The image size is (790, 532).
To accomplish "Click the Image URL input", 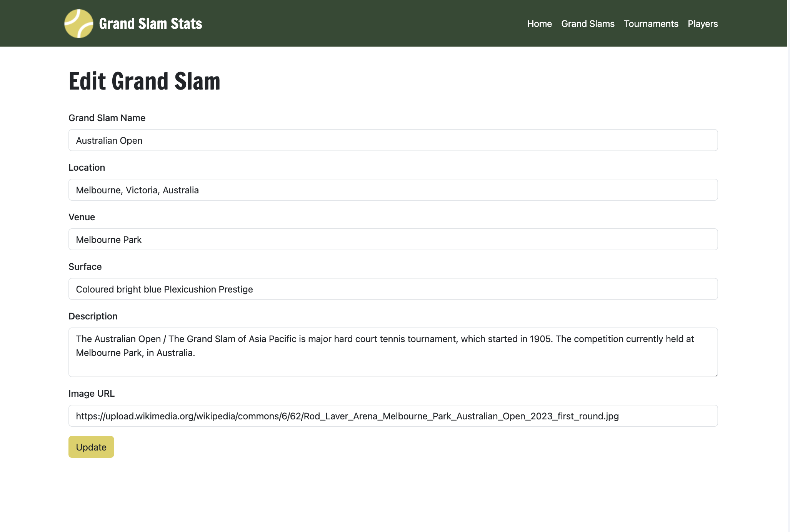I will click(x=392, y=416).
